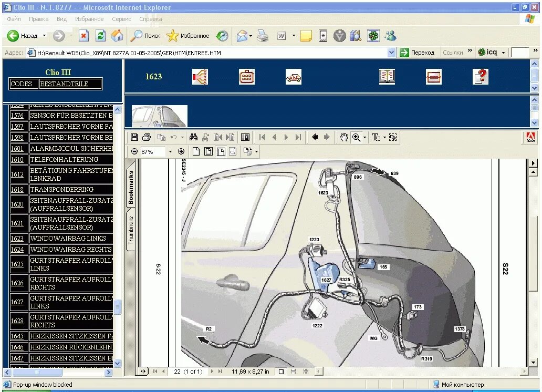Open the fuse icon in the header
The width and height of the screenshot is (542, 392).
[x=433, y=77]
